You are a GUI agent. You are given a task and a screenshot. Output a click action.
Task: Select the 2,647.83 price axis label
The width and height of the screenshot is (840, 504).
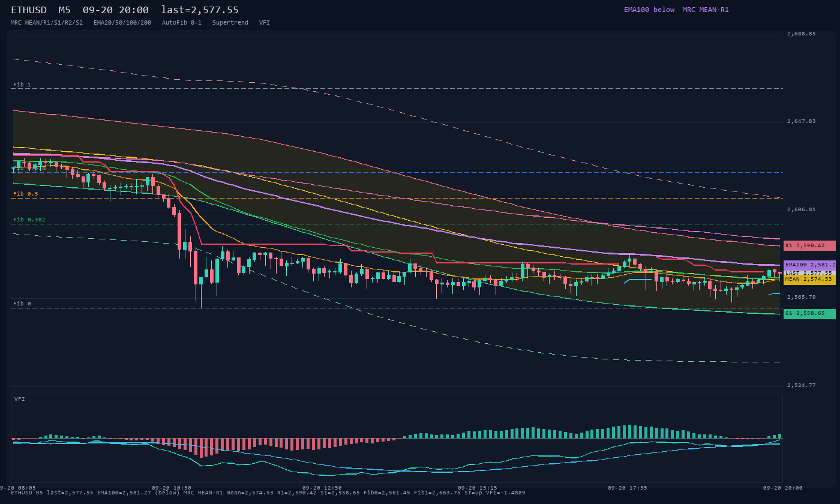(802, 121)
